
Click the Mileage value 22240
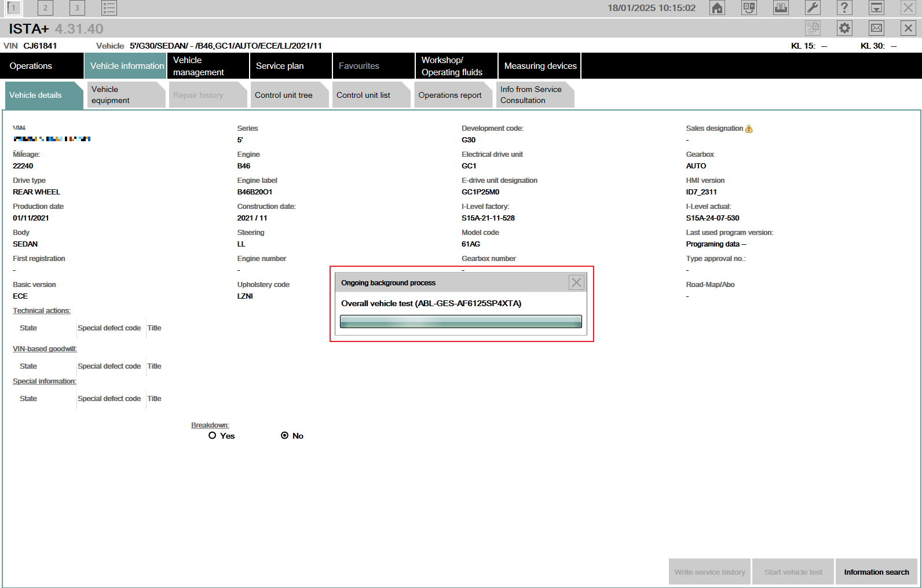coord(23,166)
